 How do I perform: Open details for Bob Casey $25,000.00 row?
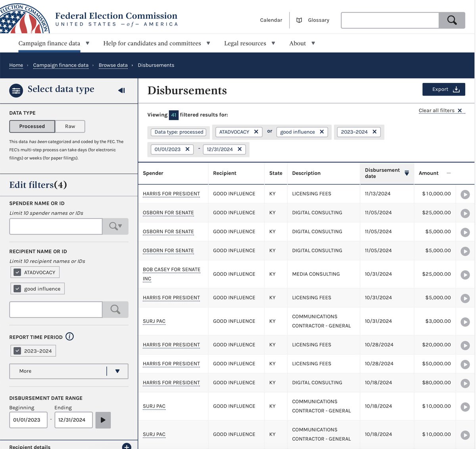pyautogui.click(x=465, y=274)
